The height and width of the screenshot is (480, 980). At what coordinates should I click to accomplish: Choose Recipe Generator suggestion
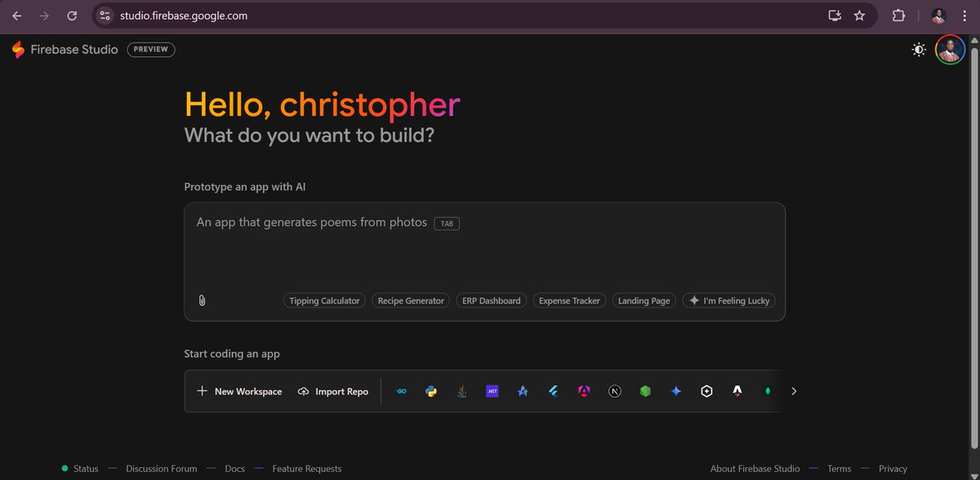411,300
